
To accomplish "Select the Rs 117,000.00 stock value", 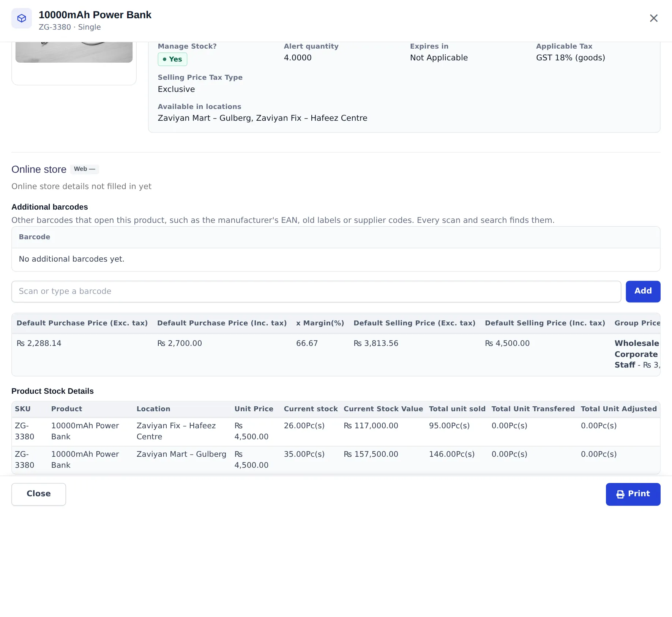I will (x=371, y=426).
